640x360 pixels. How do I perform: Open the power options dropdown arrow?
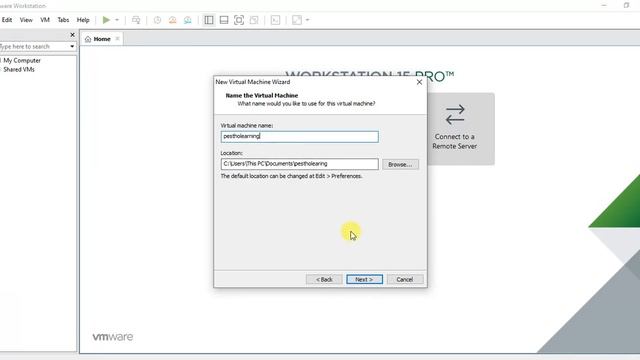tap(117, 20)
